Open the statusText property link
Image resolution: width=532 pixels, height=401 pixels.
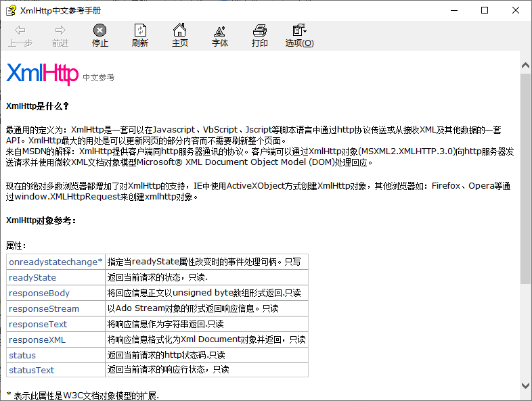32,371
